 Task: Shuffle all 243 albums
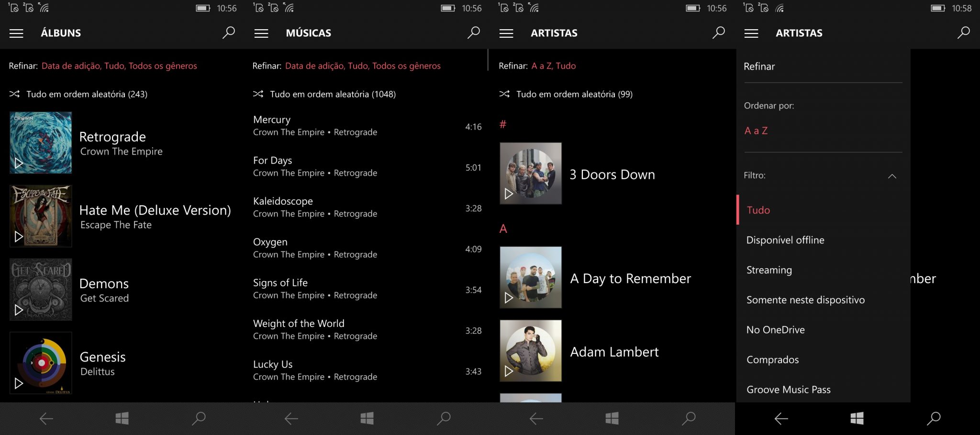(x=78, y=94)
